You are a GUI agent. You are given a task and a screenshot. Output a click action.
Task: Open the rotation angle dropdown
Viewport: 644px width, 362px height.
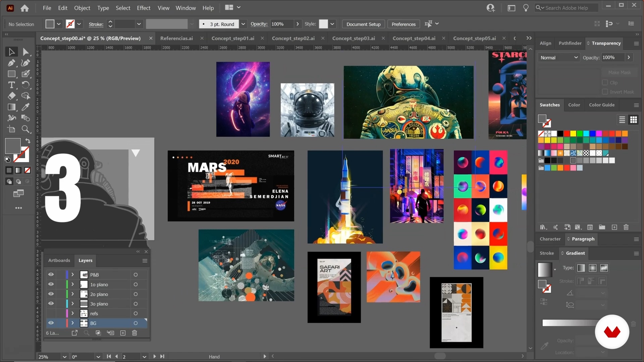(98, 357)
